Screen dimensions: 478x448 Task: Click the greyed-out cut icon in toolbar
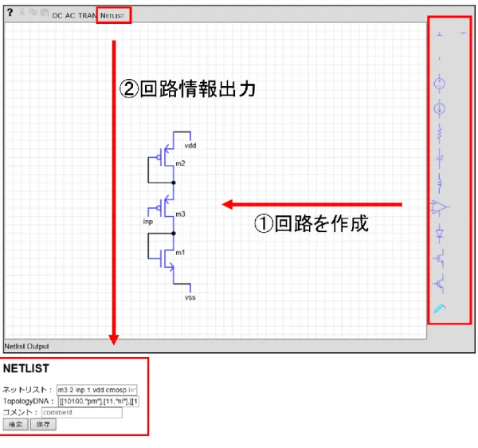pyautogui.click(x=22, y=13)
